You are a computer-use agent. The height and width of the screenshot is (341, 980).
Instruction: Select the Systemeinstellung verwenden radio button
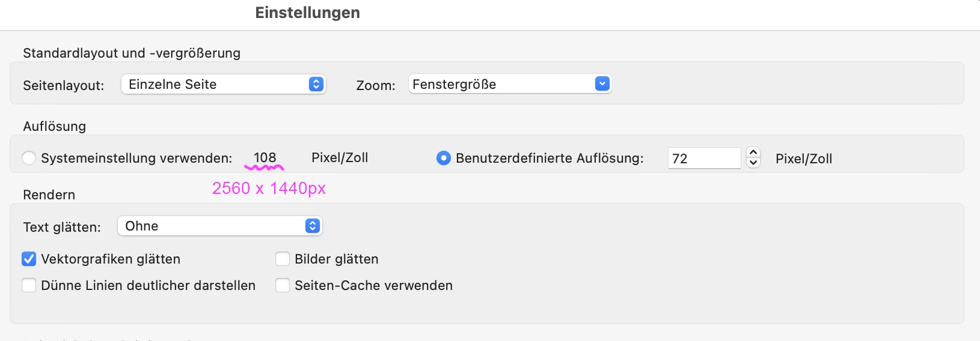click(x=29, y=158)
